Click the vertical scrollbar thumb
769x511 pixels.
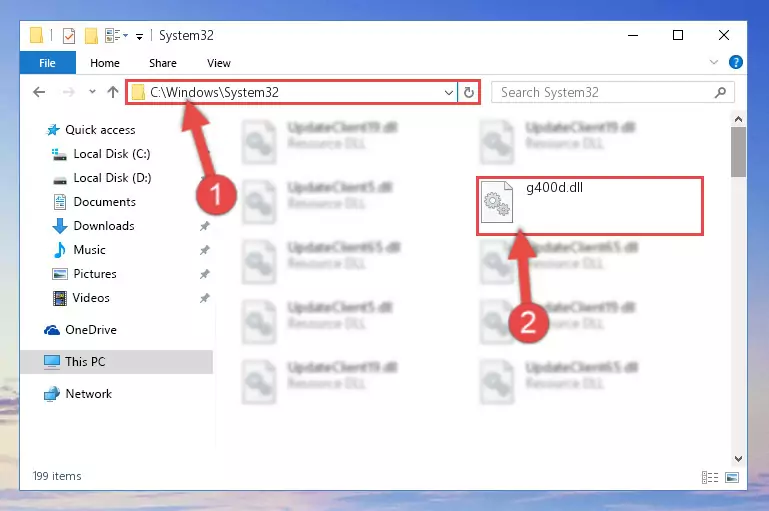(x=738, y=152)
